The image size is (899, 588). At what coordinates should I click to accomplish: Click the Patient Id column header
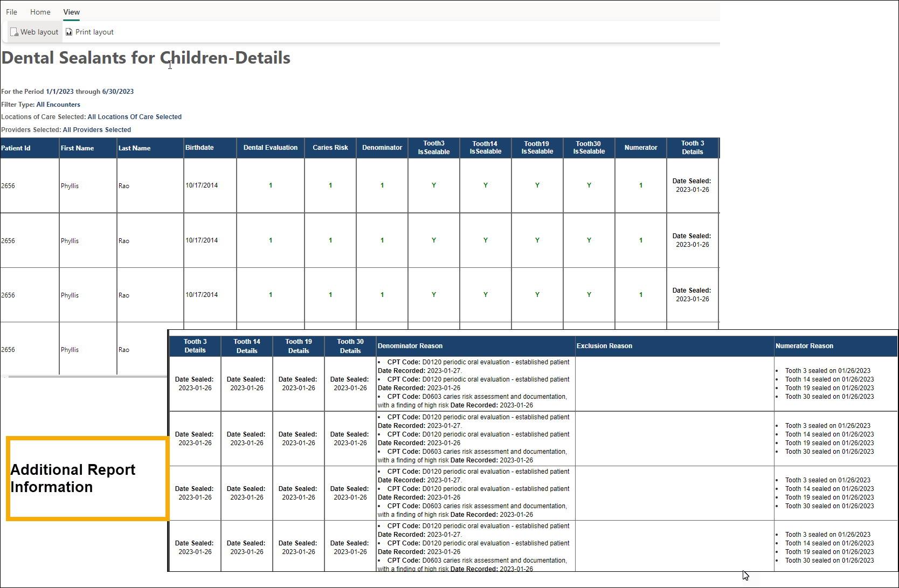[x=30, y=148]
